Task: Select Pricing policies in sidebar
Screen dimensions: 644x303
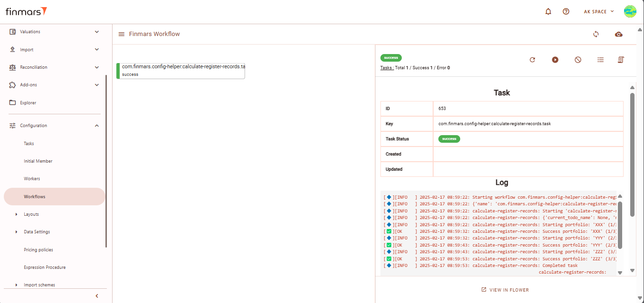Action: click(38, 250)
